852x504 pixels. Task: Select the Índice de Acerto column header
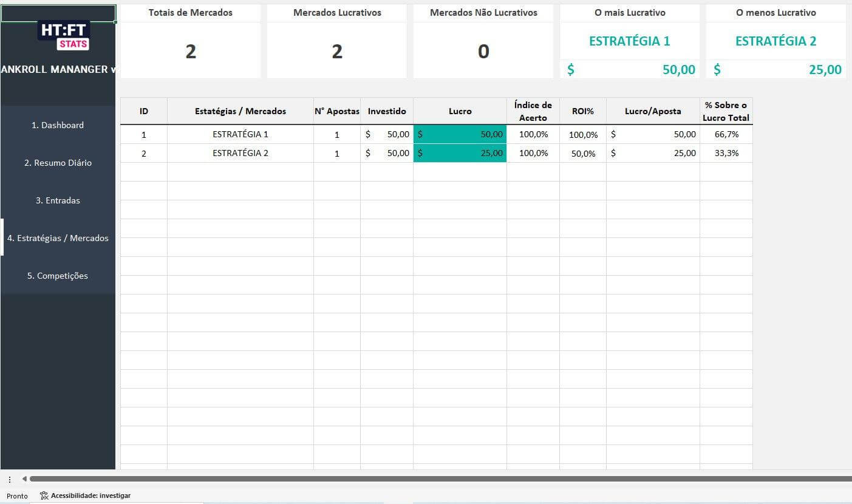tap(533, 111)
